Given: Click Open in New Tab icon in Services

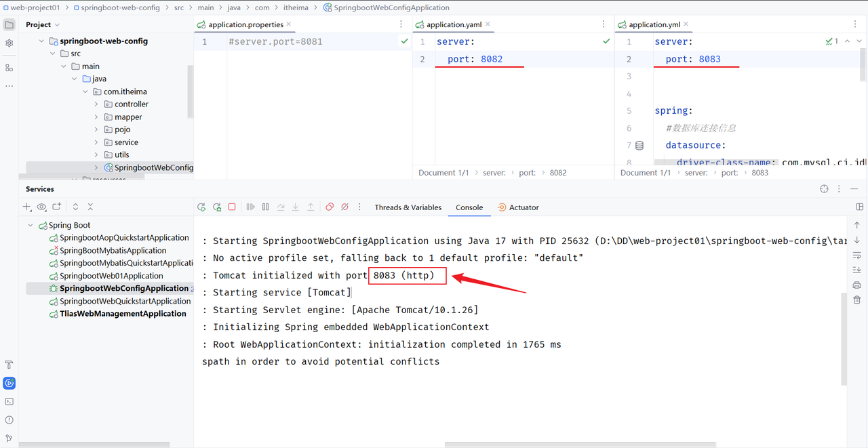Looking at the screenshot, I should [x=57, y=207].
